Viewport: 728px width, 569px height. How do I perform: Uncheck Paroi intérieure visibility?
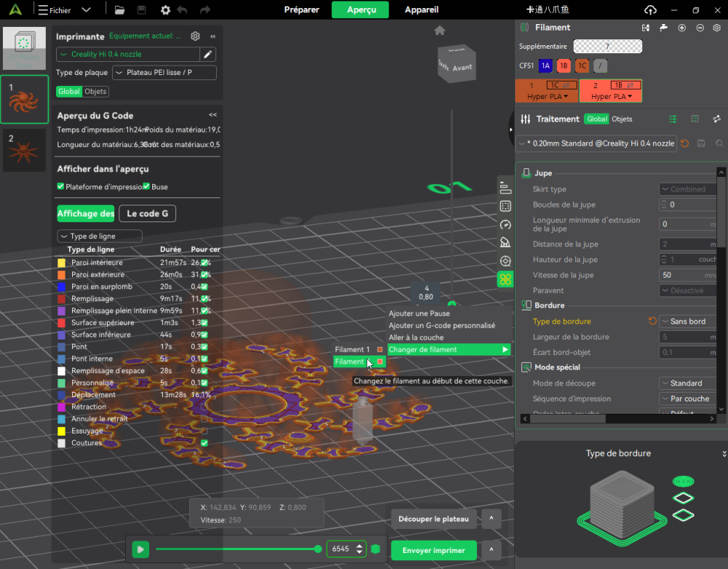(205, 262)
